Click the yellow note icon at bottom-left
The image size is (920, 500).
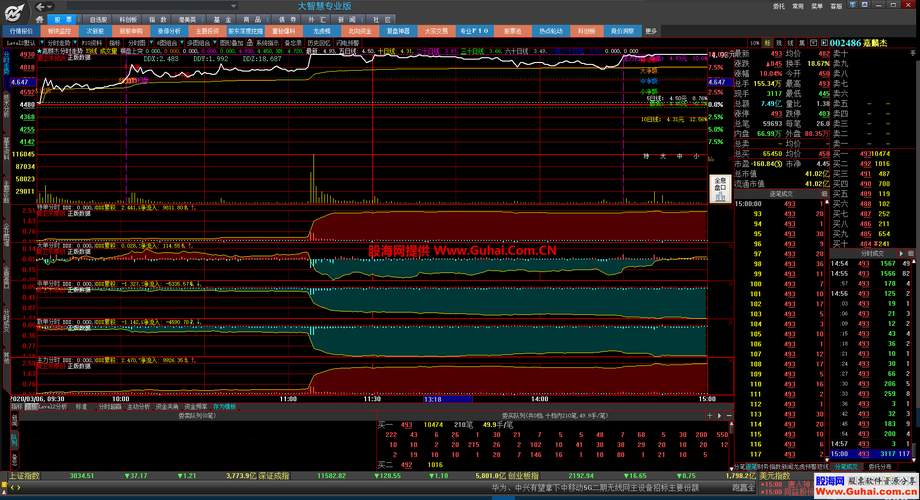click(x=4, y=487)
